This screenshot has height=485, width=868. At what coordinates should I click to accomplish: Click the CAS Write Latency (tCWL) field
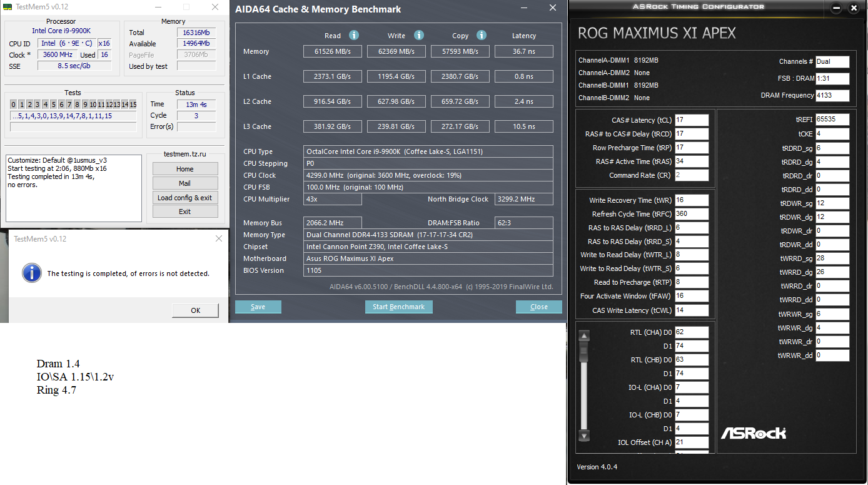[692, 310]
